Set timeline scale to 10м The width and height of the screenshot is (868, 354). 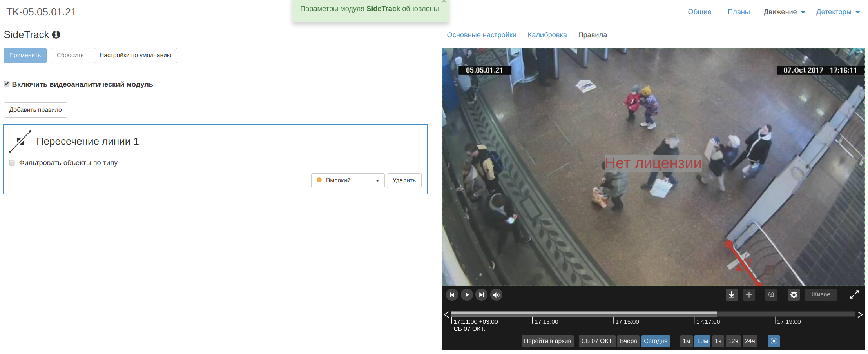tap(702, 341)
